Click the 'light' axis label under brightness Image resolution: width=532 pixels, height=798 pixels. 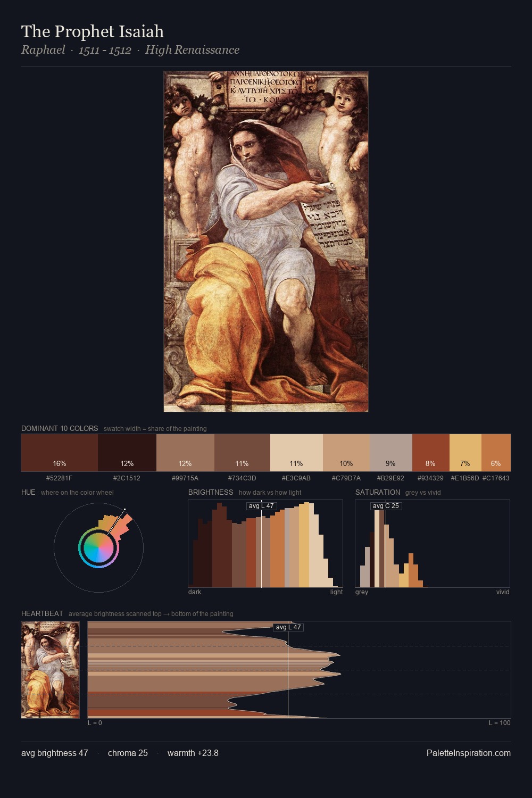point(336,592)
